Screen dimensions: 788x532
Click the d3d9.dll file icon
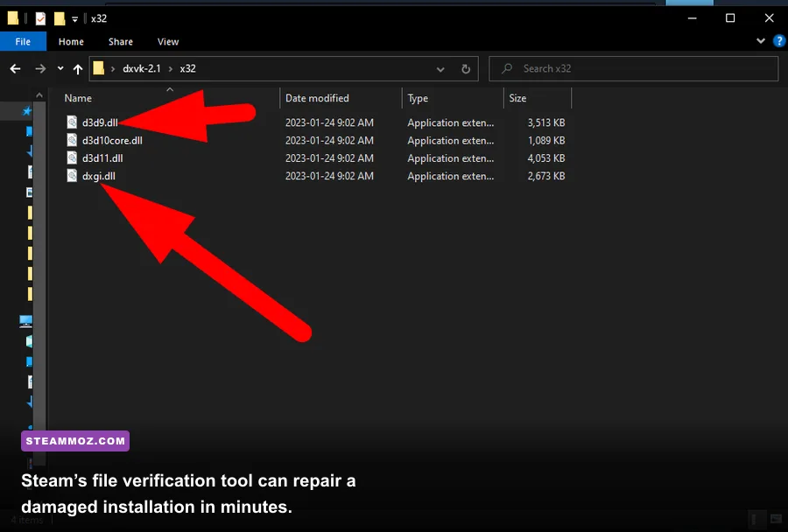pos(72,122)
